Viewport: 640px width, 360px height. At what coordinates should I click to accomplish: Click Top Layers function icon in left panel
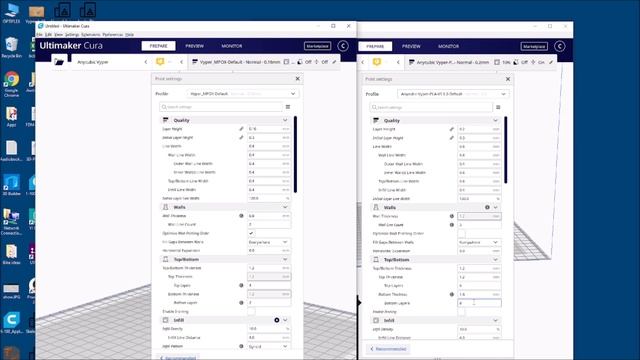coord(241,285)
